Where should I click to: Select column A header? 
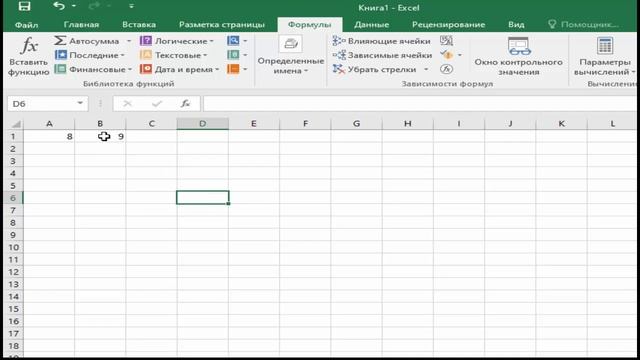pos(49,124)
